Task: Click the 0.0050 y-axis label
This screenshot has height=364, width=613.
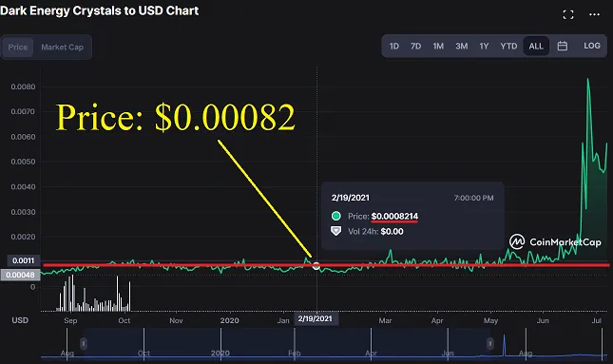Action: point(23,162)
